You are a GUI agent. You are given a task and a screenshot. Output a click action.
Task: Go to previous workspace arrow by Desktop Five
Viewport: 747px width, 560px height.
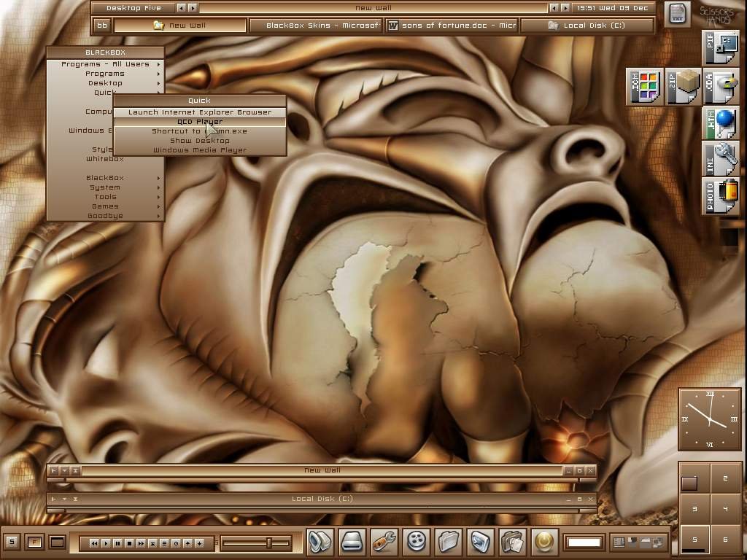181,8
